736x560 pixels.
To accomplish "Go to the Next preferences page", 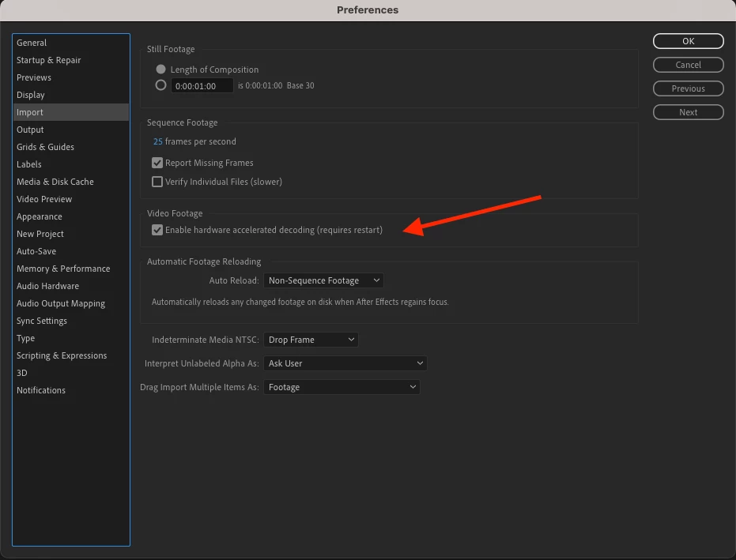I will coord(688,112).
